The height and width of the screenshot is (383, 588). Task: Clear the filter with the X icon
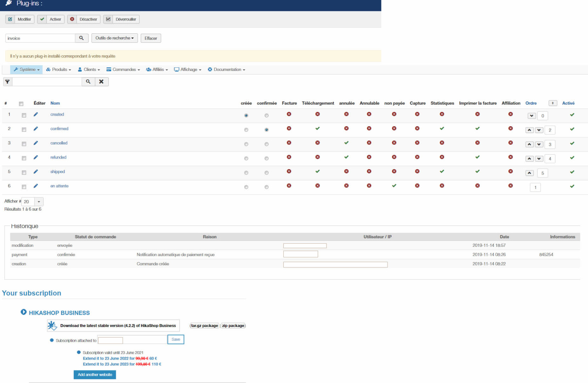point(101,82)
